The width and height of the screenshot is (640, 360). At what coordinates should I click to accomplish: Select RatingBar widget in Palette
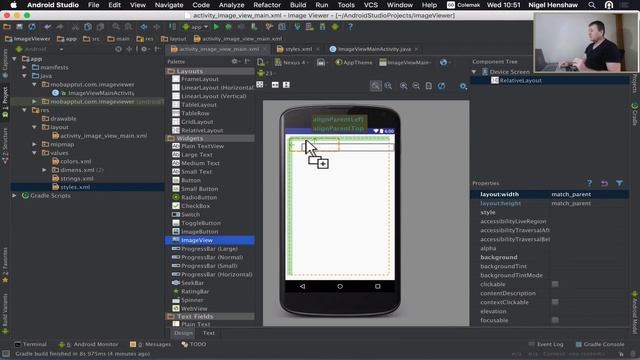click(x=195, y=291)
